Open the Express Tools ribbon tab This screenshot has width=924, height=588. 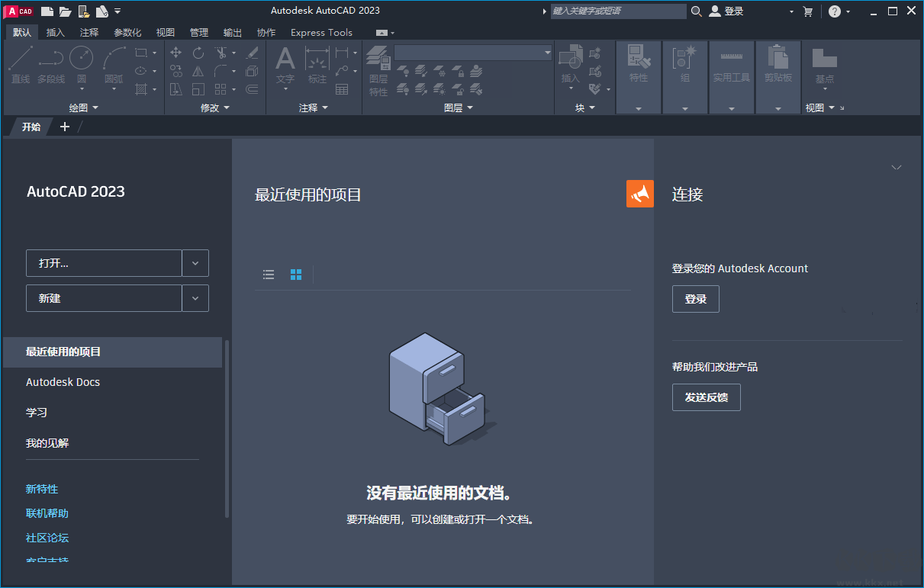point(321,32)
